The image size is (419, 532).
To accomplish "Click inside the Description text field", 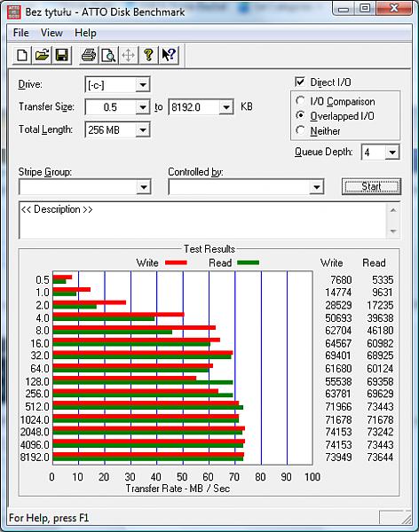I will pos(203,221).
